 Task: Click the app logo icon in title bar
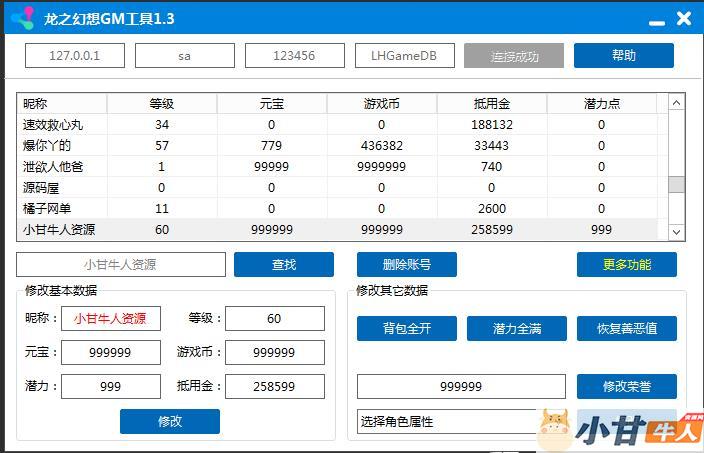click(x=22, y=18)
